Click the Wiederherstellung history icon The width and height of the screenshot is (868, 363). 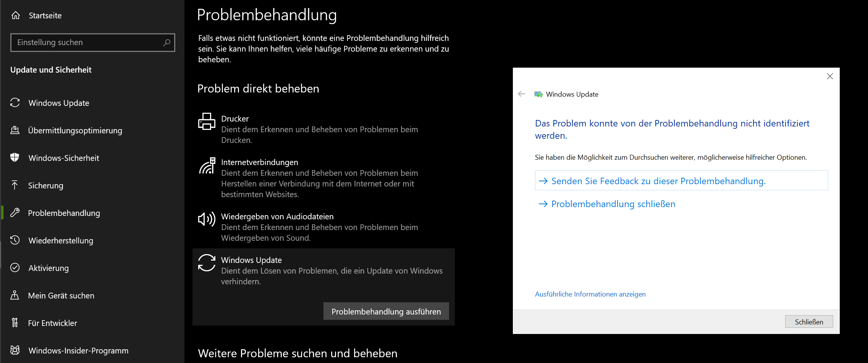coord(15,240)
